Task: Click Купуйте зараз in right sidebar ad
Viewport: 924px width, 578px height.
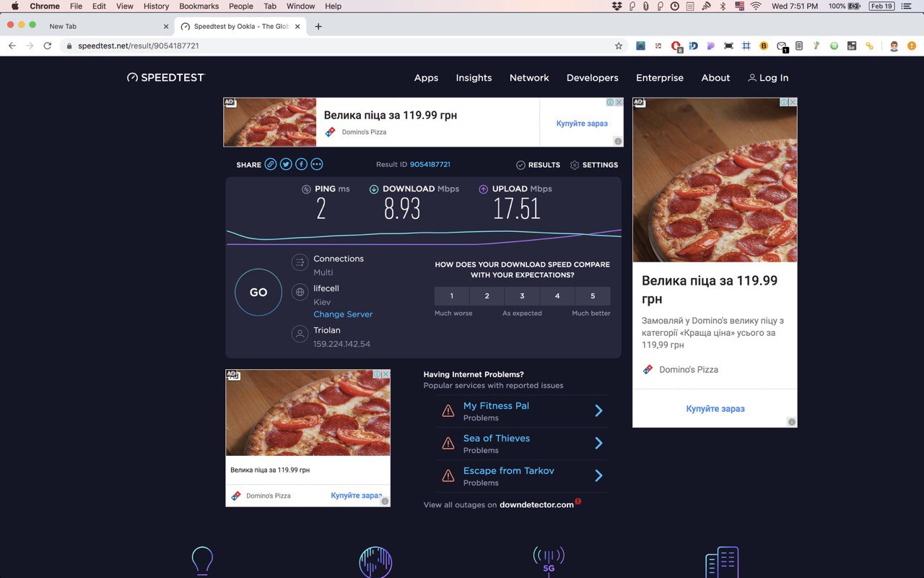Action: [x=715, y=409]
